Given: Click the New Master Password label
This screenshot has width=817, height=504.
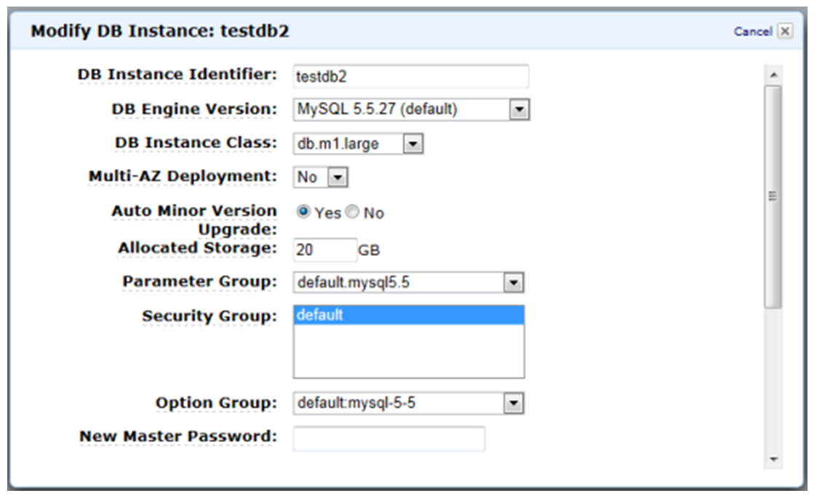Looking at the screenshot, I should pyautogui.click(x=178, y=436).
